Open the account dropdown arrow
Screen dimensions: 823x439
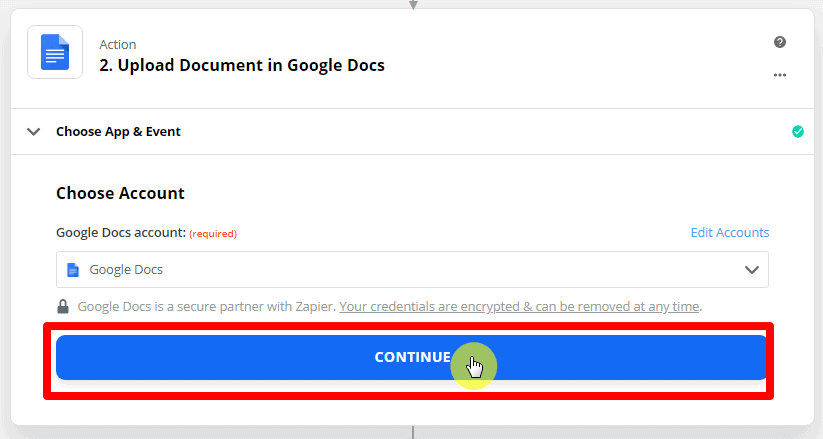pyautogui.click(x=752, y=270)
